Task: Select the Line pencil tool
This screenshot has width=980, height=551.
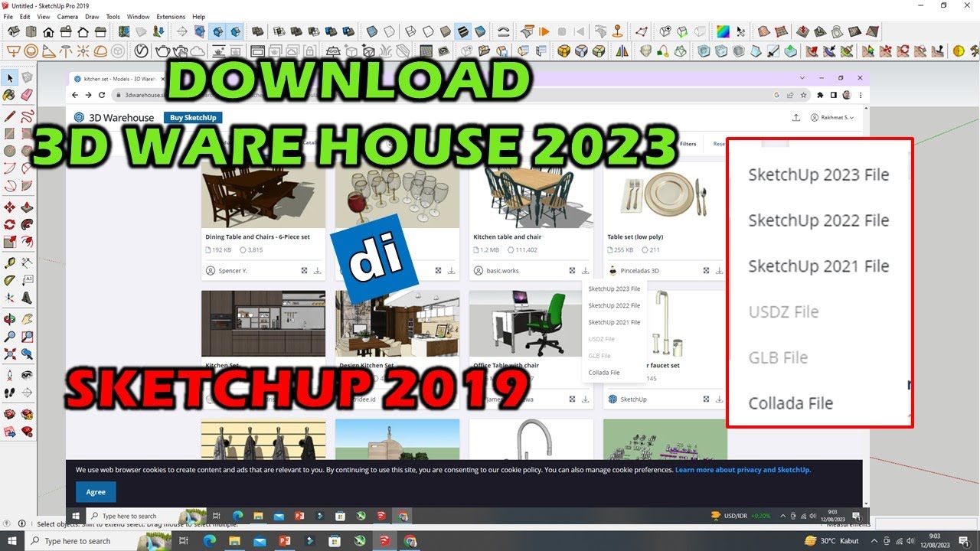Action: tap(10, 117)
